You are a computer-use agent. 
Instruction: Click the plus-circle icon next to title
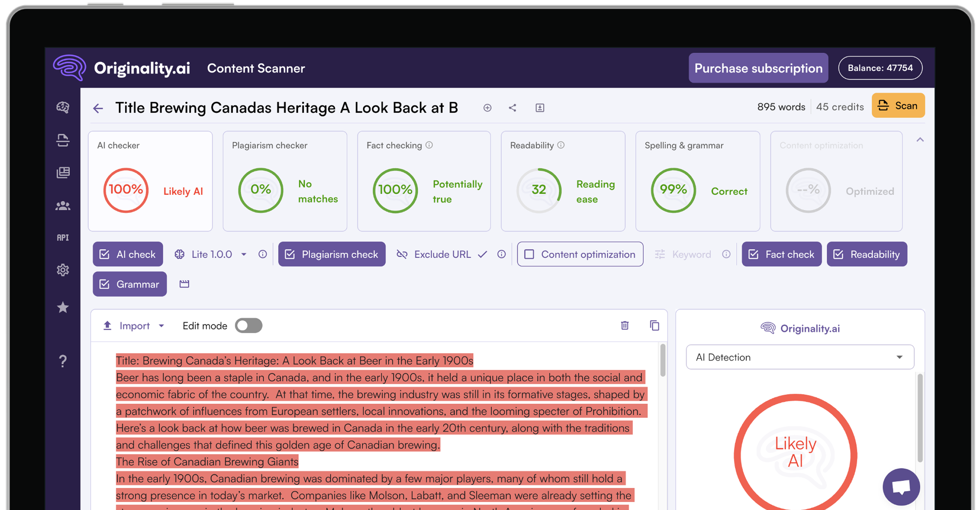point(487,108)
